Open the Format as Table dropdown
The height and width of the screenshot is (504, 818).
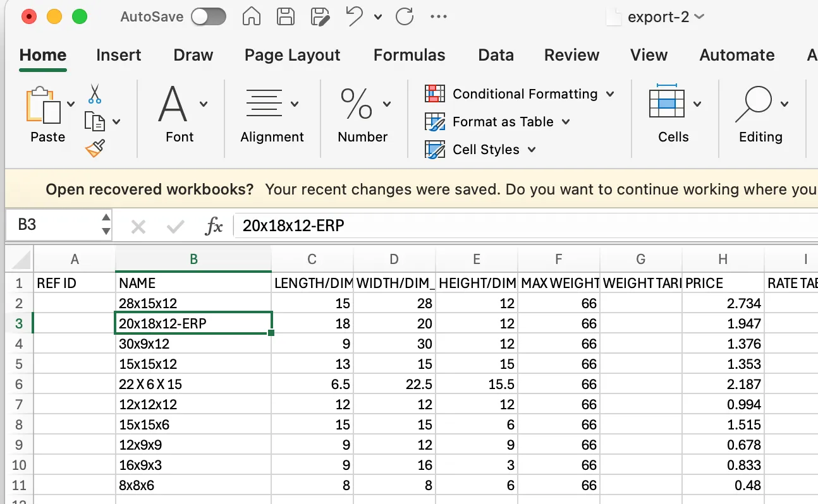[498, 122]
